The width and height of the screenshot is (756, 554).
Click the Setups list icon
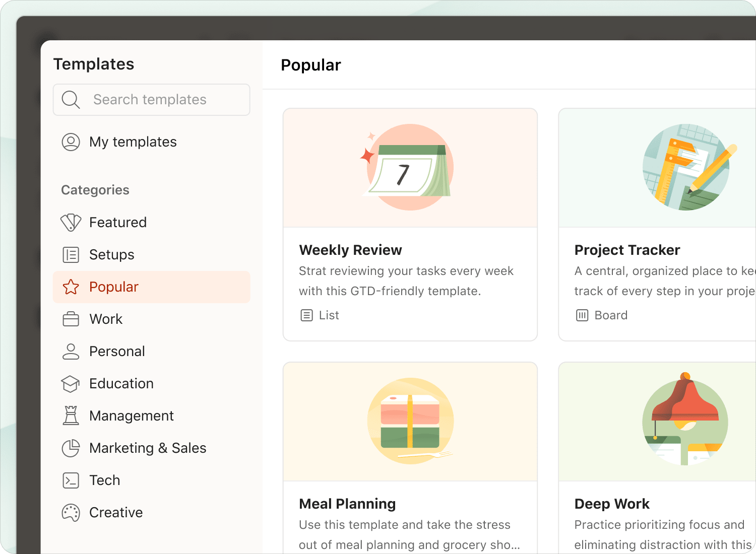tap(71, 255)
